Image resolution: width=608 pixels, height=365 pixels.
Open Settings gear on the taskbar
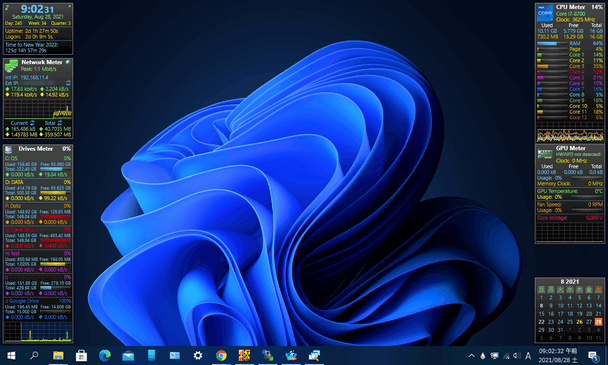tap(198, 355)
